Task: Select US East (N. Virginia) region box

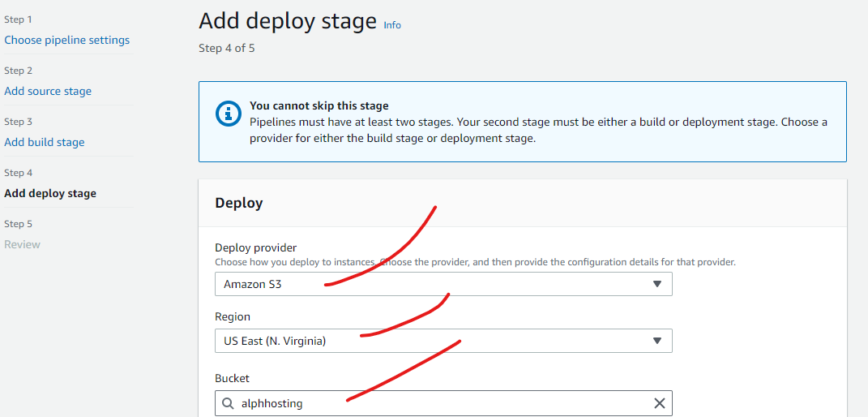Action: (443, 341)
